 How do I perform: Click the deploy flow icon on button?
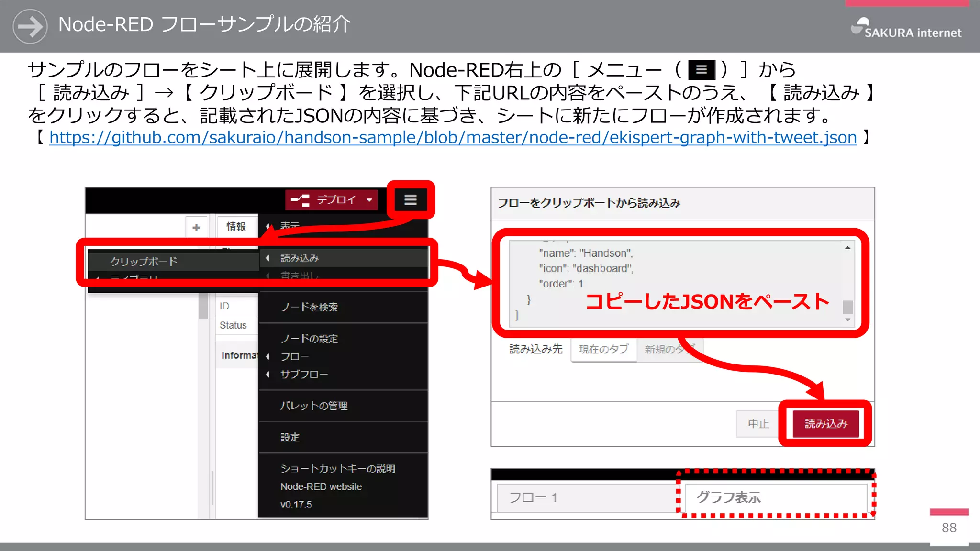(x=301, y=200)
